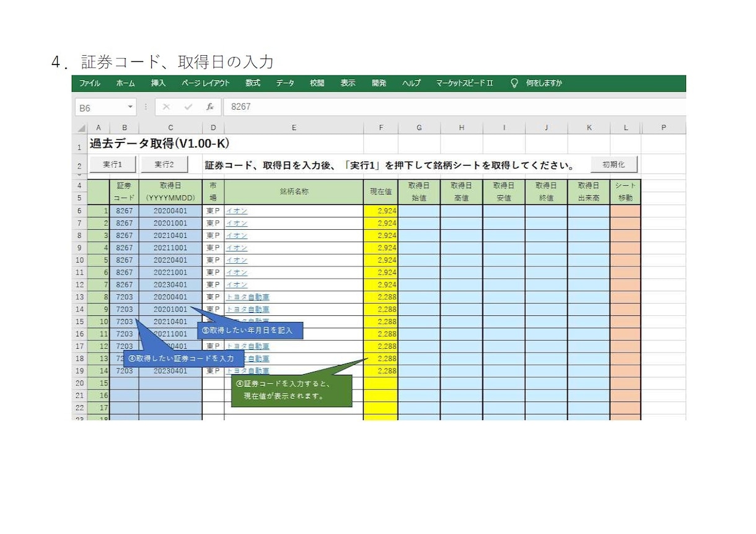Open the イオン link in row 12
This screenshot has width=756, height=534.
(236, 285)
